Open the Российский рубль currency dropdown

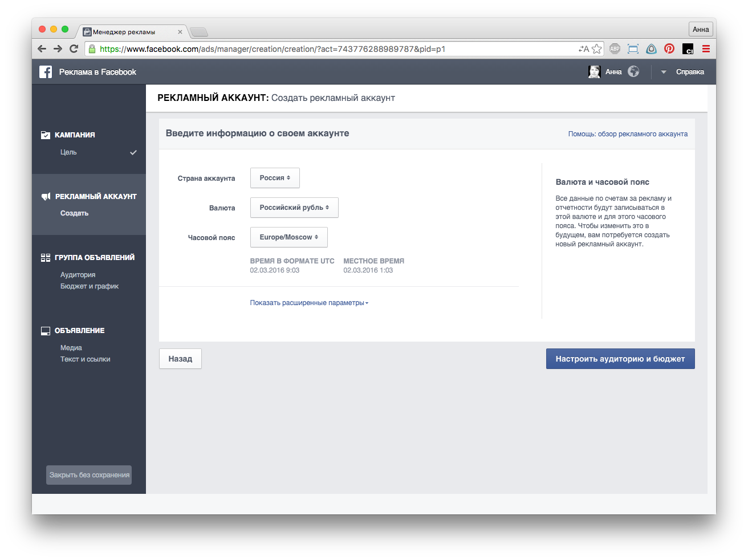(x=294, y=208)
